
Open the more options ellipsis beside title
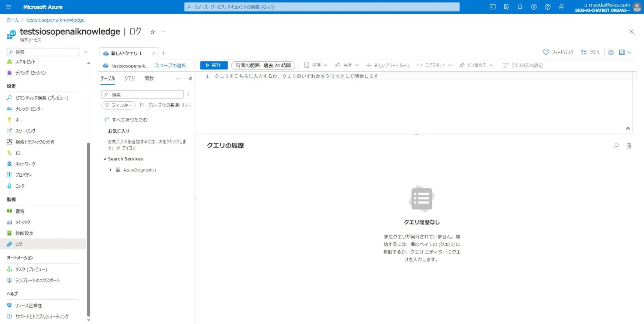pos(164,32)
